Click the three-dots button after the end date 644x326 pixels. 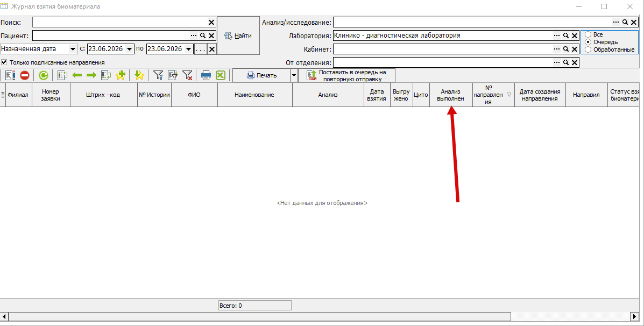[201, 49]
